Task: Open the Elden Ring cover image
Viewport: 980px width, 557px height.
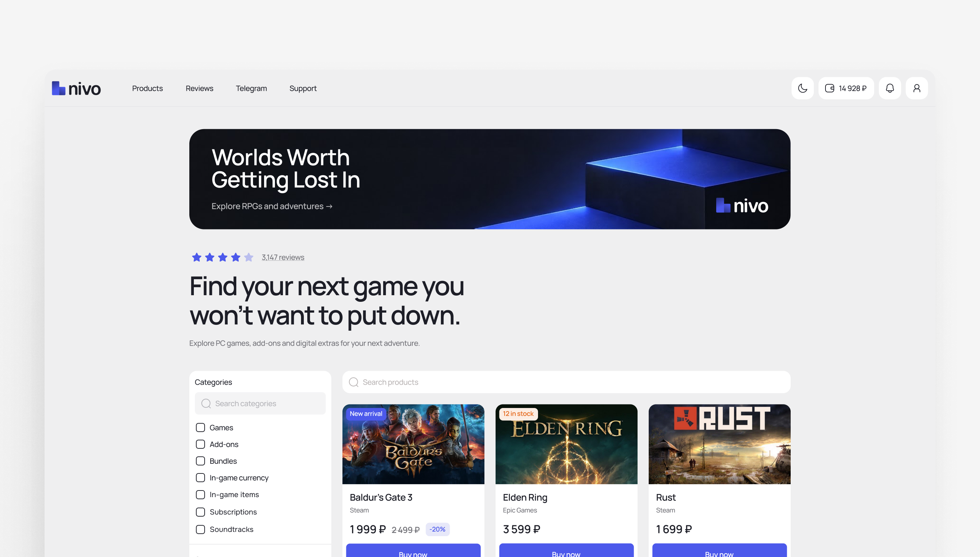Action: click(x=566, y=445)
